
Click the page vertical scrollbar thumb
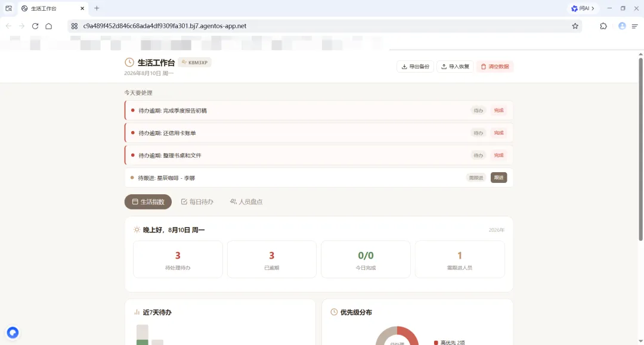coord(640,150)
